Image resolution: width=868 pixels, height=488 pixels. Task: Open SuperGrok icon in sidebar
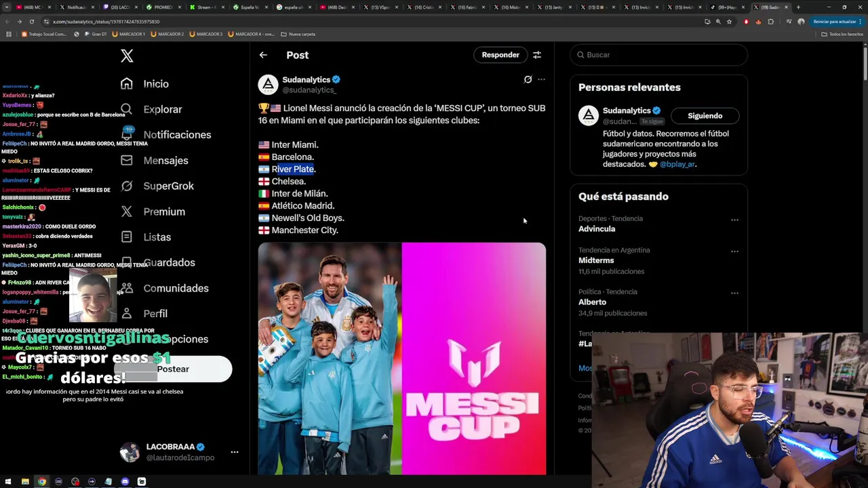point(127,186)
